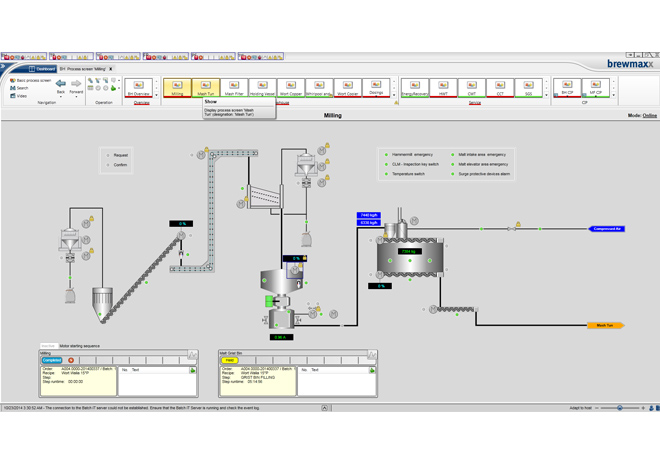
Task: Adjust the zoom slider in status bar
Action: (x=620, y=408)
